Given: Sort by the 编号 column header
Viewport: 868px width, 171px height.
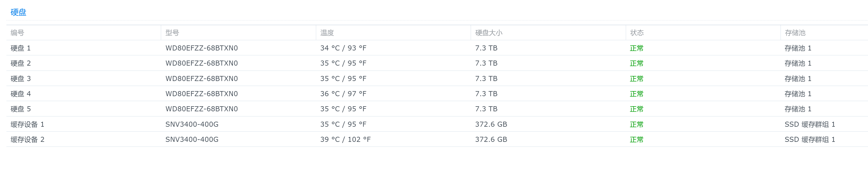Looking at the screenshot, I should pyautogui.click(x=17, y=33).
